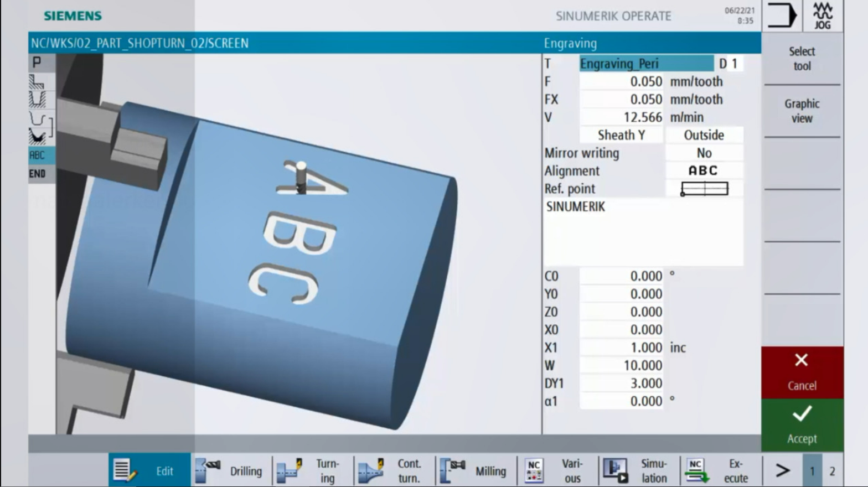Screen dimensions: 868x487
Task: Switch to softkey page 1
Action: (x=812, y=471)
